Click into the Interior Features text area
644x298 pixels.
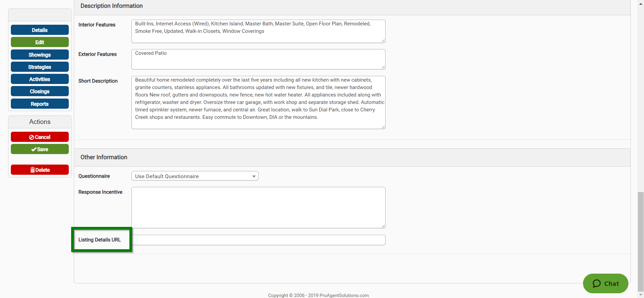click(258, 31)
